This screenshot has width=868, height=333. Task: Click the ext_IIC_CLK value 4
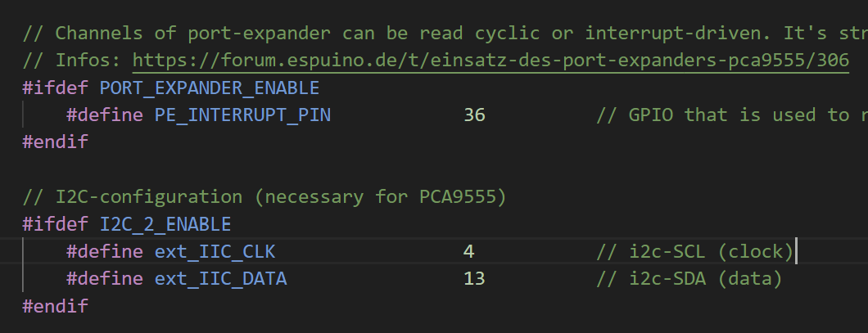point(469,252)
